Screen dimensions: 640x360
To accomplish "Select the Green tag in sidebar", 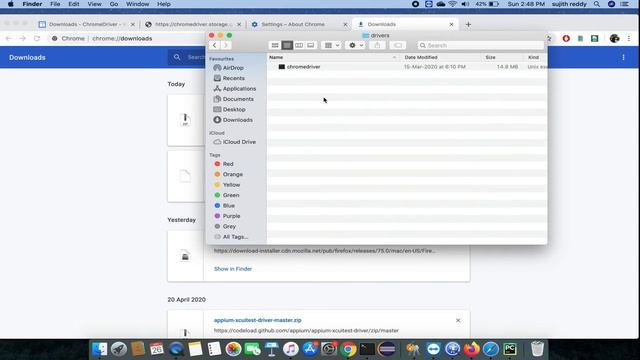I will click(231, 195).
